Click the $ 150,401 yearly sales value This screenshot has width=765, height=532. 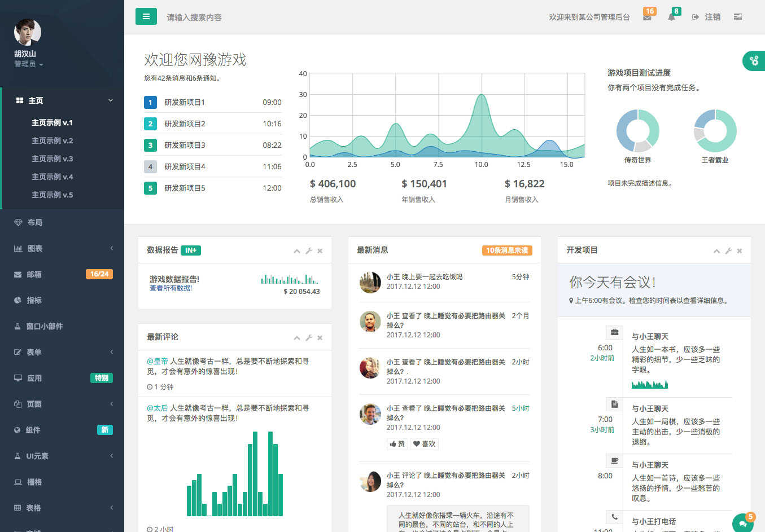(x=424, y=183)
